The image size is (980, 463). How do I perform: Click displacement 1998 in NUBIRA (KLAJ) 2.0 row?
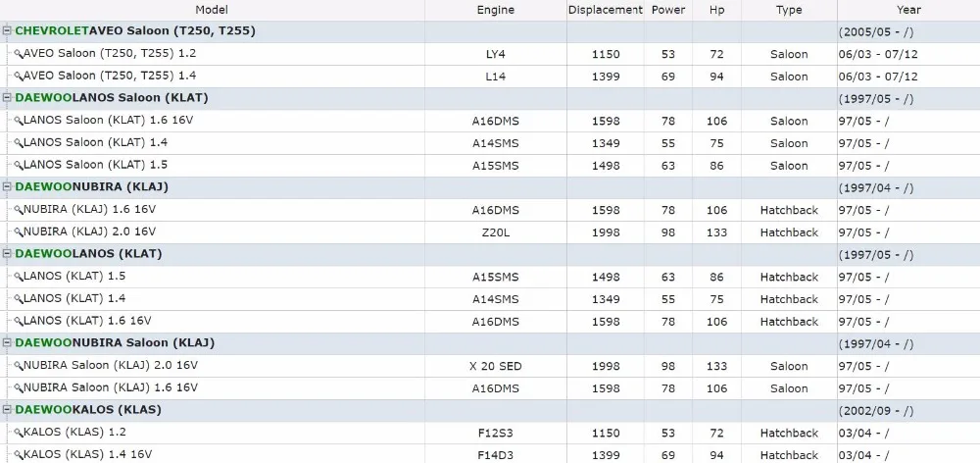click(x=606, y=232)
